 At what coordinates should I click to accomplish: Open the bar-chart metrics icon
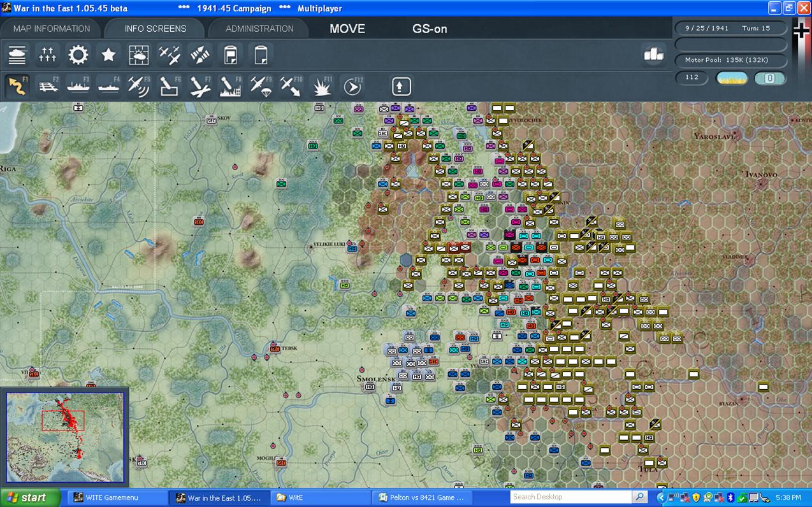point(653,55)
